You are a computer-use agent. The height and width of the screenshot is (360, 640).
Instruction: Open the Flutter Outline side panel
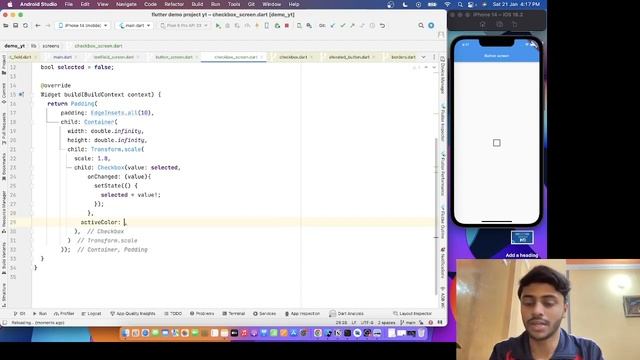coord(442,222)
